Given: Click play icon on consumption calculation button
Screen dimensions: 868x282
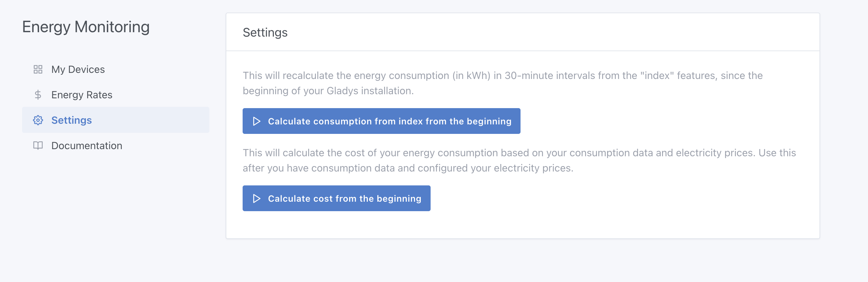Looking at the screenshot, I should tap(257, 121).
